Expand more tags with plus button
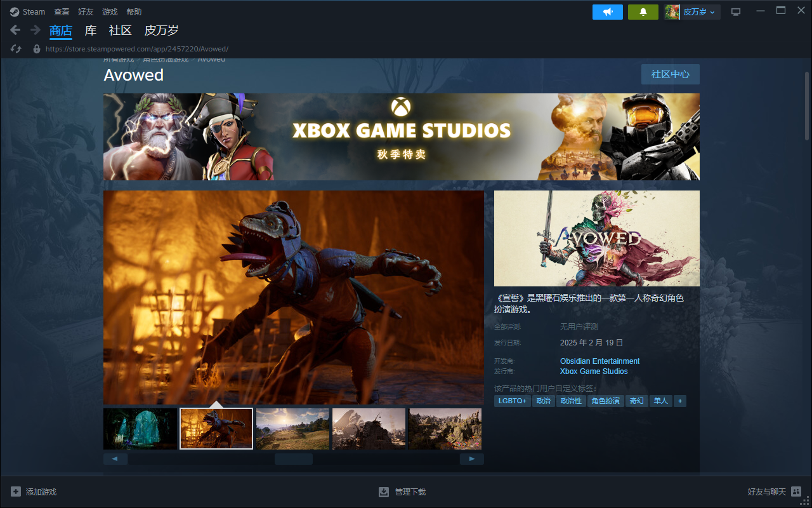812x508 pixels. 680,401
